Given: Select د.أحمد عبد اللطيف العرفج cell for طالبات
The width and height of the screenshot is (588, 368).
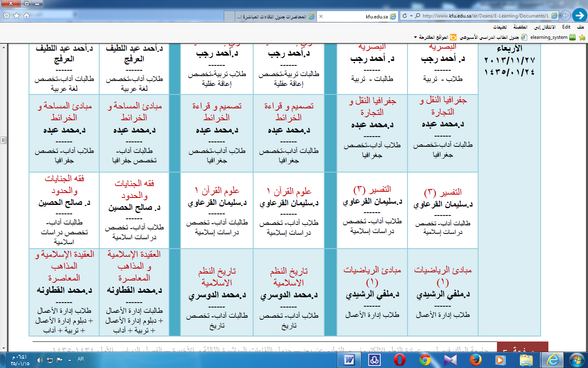Looking at the screenshot, I should pyautogui.click(x=64, y=69).
